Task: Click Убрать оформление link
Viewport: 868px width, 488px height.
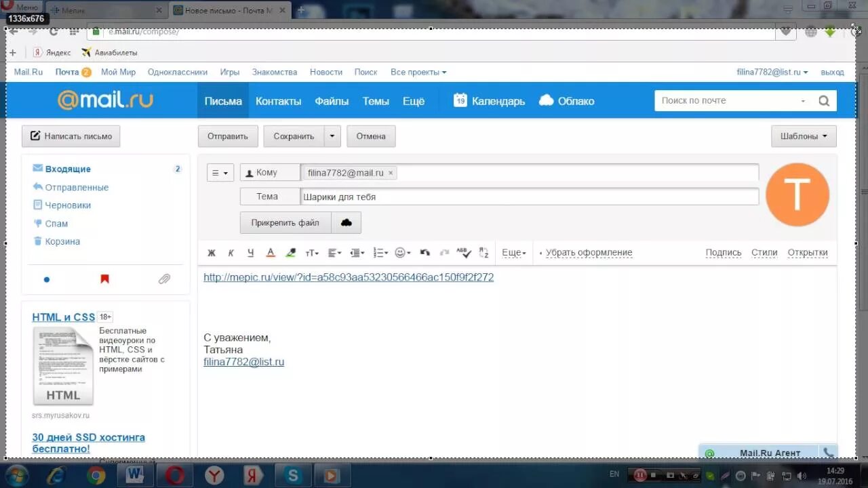Action: (x=589, y=253)
